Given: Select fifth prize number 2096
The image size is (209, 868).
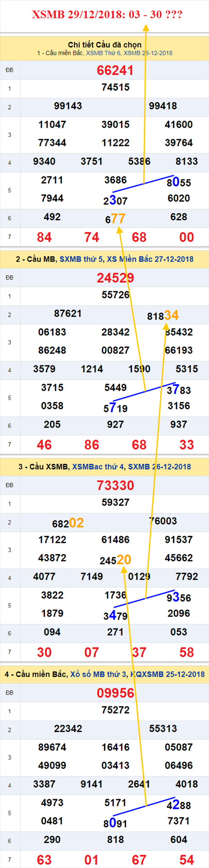Looking at the screenshot, I should point(179,613).
